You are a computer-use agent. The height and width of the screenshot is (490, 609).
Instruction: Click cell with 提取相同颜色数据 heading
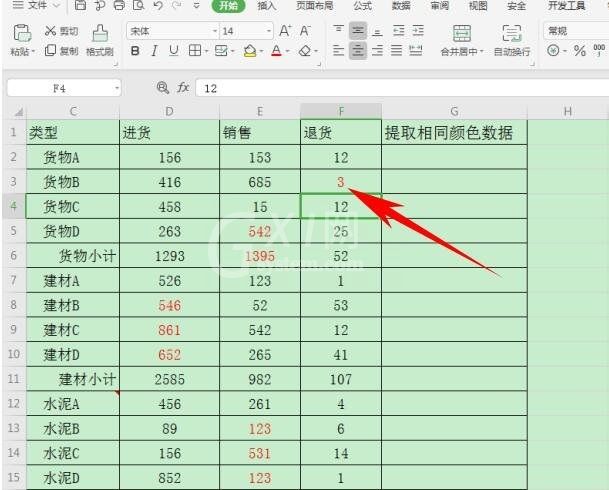454,133
